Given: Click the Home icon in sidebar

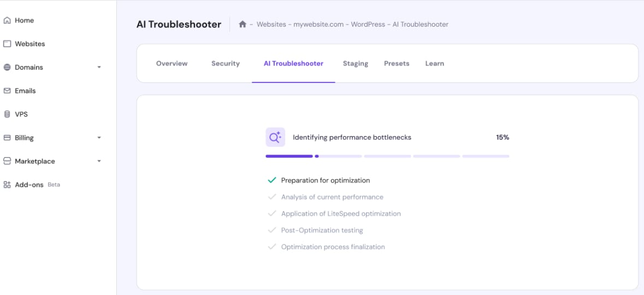Looking at the screenshot, I should [7, 21].
